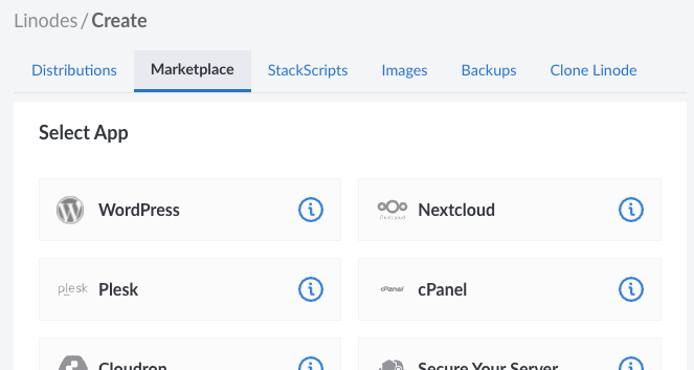The width and height of the screenshot is (694, 370).
Task: Click the Nextcloud logo icon
Action: (x=392, y=210)
